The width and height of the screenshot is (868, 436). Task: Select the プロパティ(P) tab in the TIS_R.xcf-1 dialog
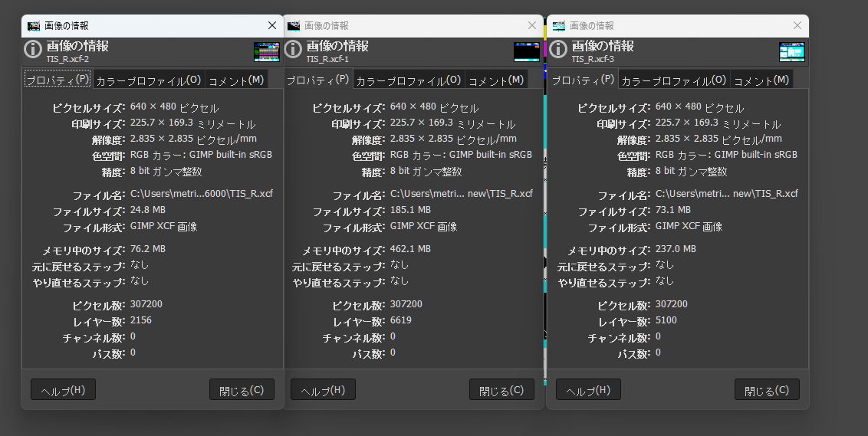tap(317, 79)
